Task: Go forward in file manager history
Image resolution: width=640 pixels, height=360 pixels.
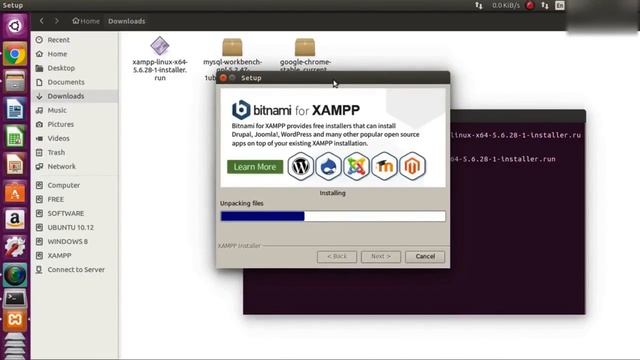Action: tap(57, 21)
